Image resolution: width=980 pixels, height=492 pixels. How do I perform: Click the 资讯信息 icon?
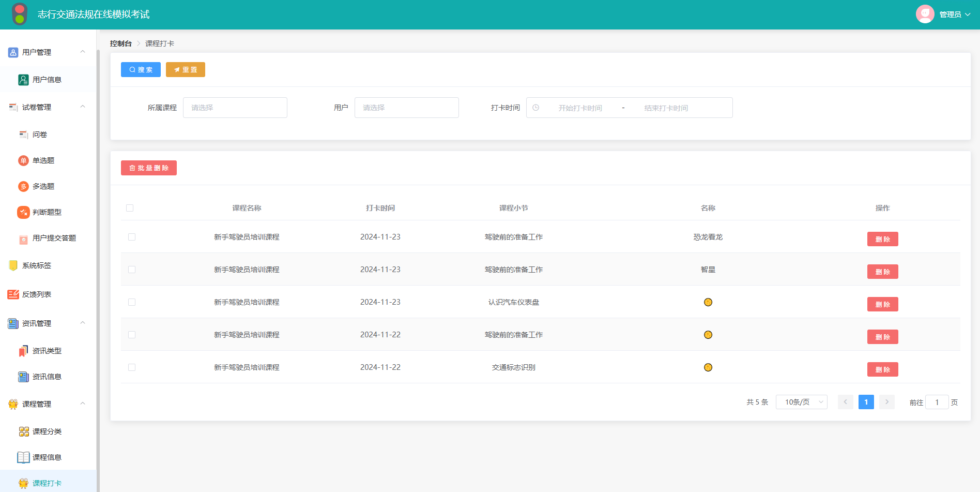tap(23, 377)
